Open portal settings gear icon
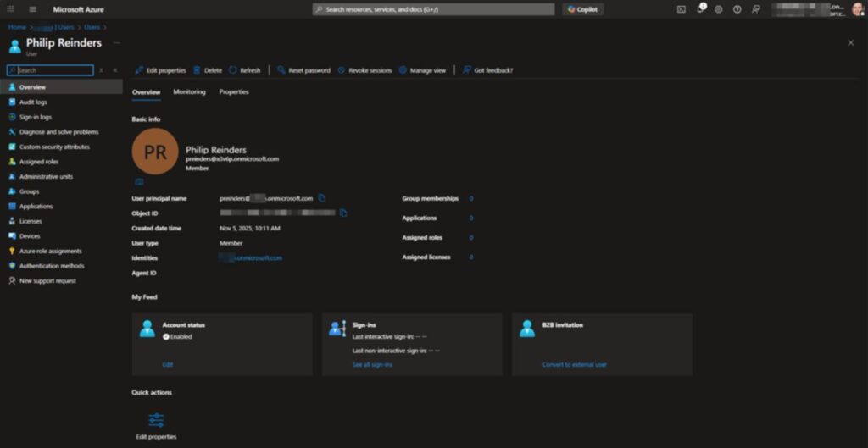The height and width of the screenshot is (448, 868). click(x=719, y=9)
